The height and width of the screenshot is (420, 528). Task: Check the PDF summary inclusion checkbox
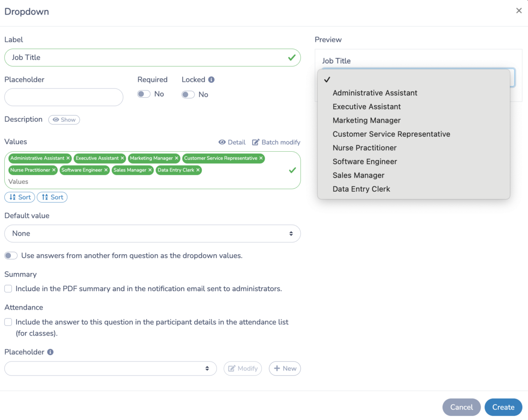7,289
